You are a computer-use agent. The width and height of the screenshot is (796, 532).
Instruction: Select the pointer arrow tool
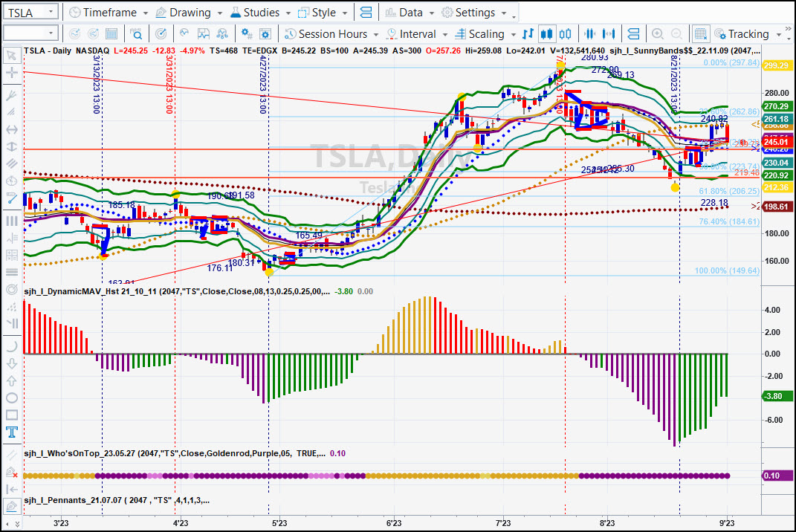pyautogui.click(x=11, y=56)
